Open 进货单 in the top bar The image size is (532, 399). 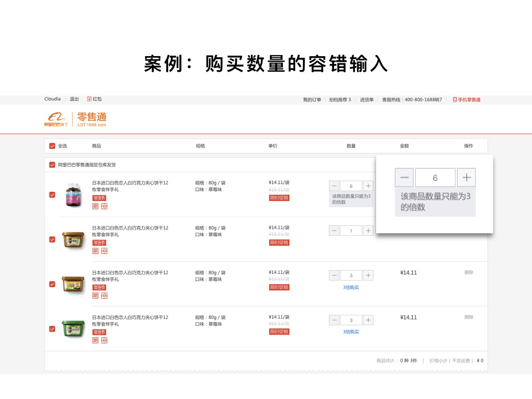pos(366,99)
